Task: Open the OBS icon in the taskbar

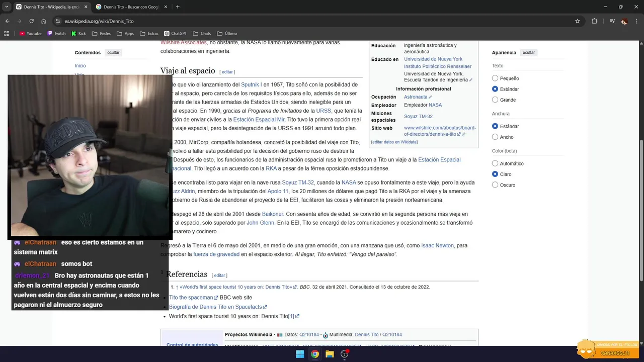Action: [x=345, y=354]
